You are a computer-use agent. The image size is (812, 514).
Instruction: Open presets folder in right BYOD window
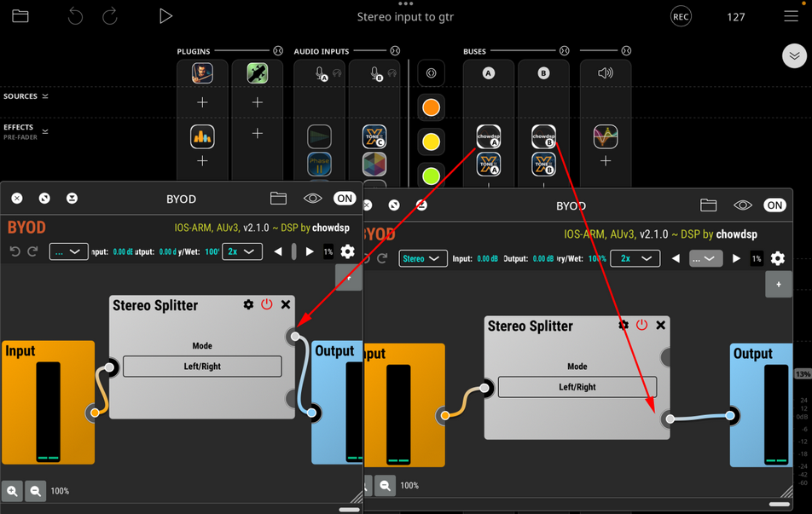click(709, 205)
